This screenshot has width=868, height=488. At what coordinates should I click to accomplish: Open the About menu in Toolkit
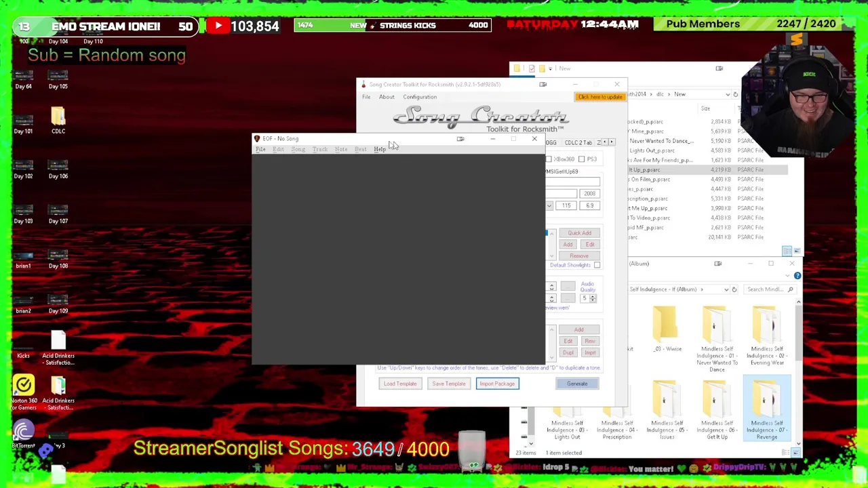(387, 97)
